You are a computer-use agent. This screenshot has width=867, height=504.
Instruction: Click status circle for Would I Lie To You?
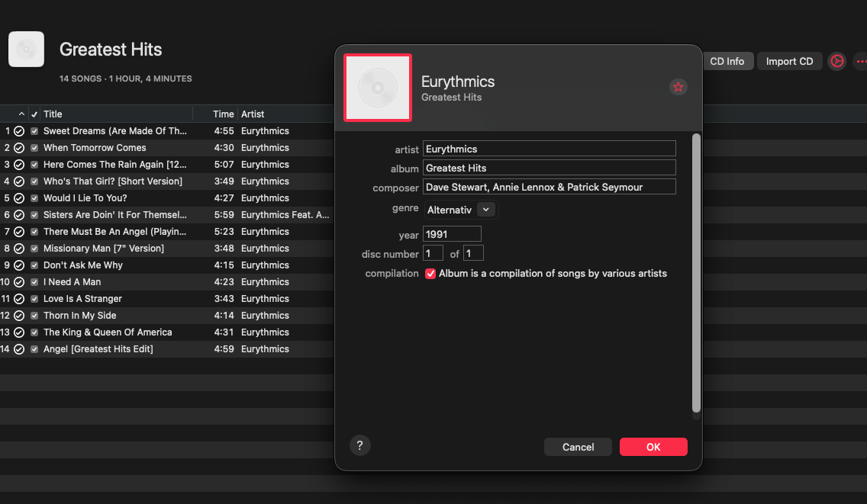coord(19,198)
